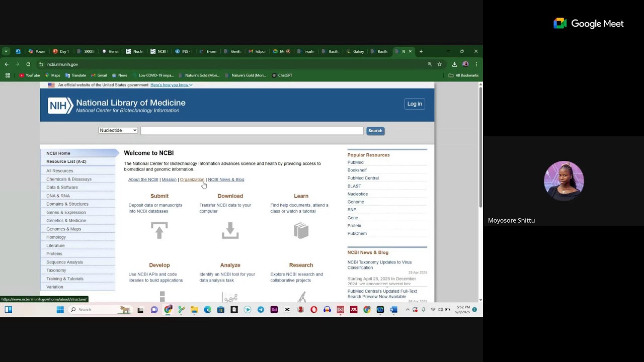Open the Windows widgets icon
Screen dimensions: 644x362
(9, 310)
